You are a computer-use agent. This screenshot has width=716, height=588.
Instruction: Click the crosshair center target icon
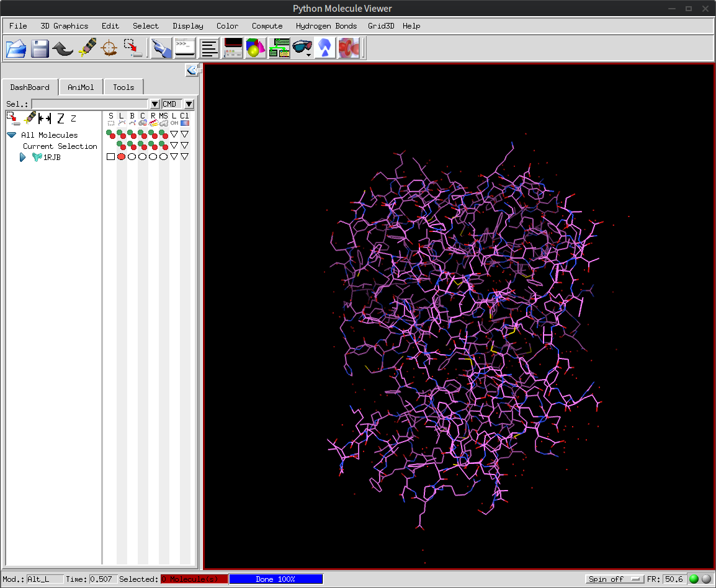pos(109,48)
